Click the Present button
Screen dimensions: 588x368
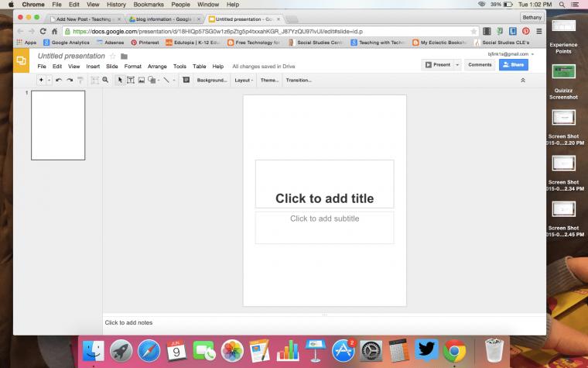pos(437,65)
